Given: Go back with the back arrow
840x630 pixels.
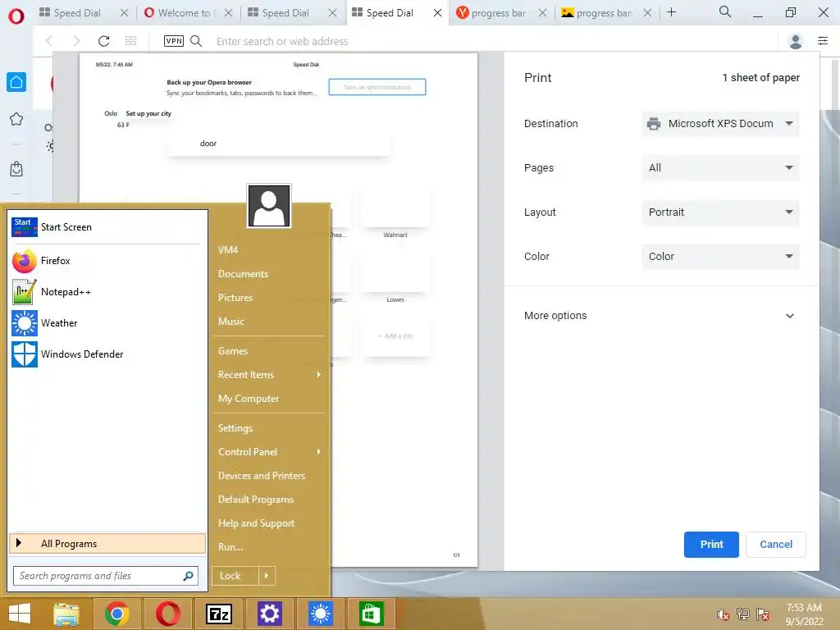Looking at the screenshot, I should [49, 41].
